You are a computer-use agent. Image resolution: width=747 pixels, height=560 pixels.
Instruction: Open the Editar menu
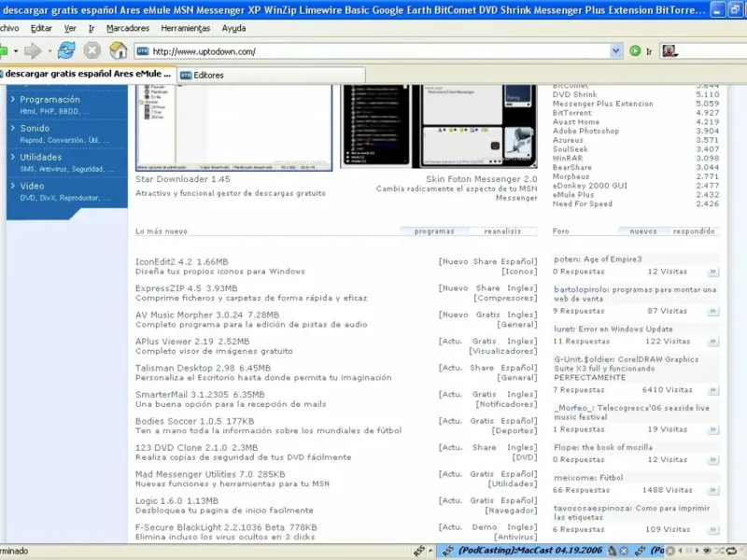pos(41,29)
